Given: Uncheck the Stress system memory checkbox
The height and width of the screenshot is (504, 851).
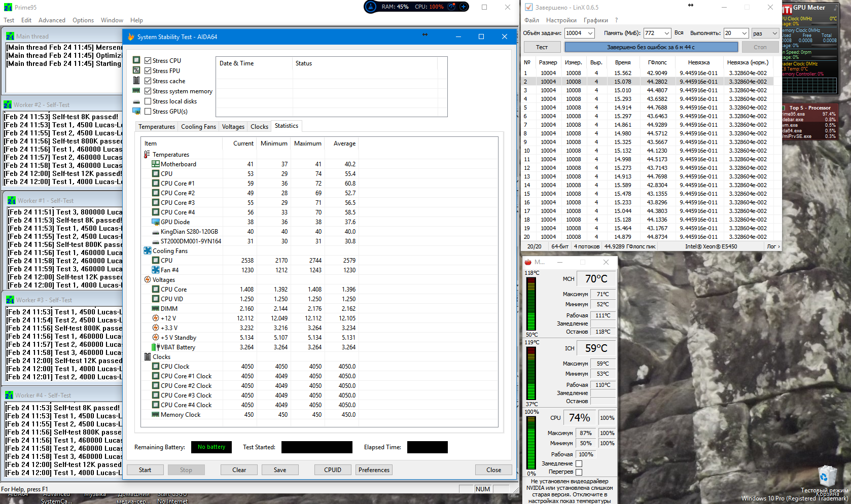Looking at the screenshot, I should [148, 91].
